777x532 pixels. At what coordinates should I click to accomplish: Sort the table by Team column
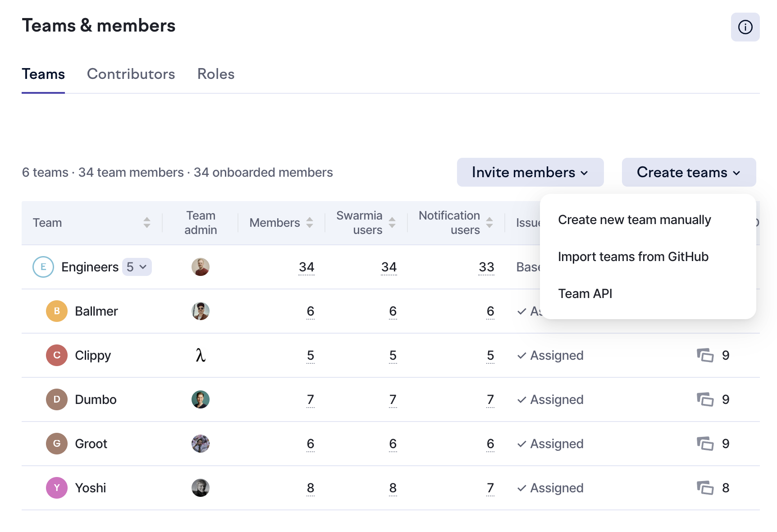point(146,223)
